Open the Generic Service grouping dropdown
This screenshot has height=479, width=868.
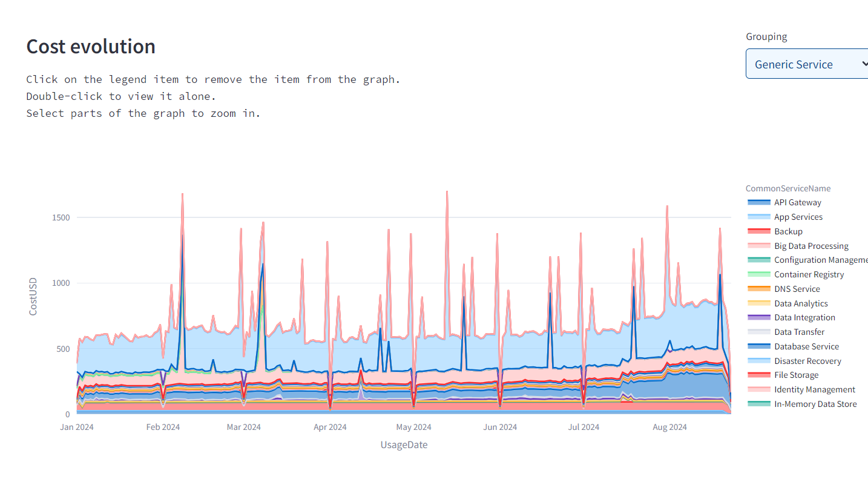pos(799,64)
